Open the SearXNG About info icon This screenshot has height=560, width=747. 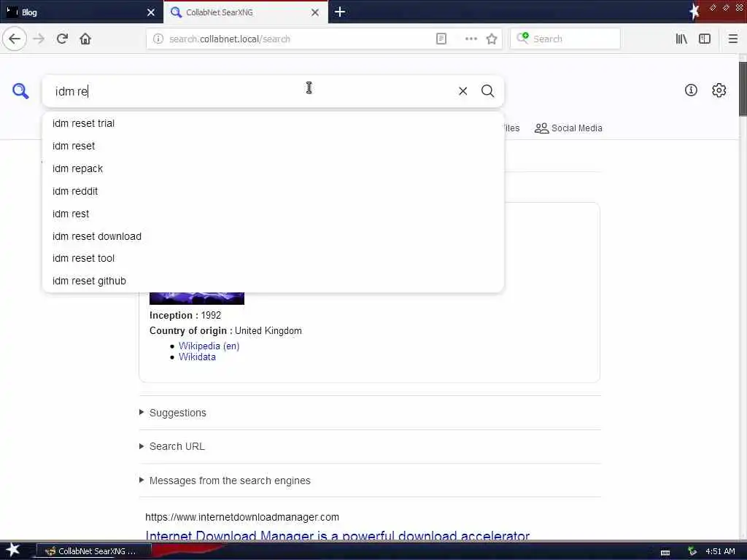(691, 90)
